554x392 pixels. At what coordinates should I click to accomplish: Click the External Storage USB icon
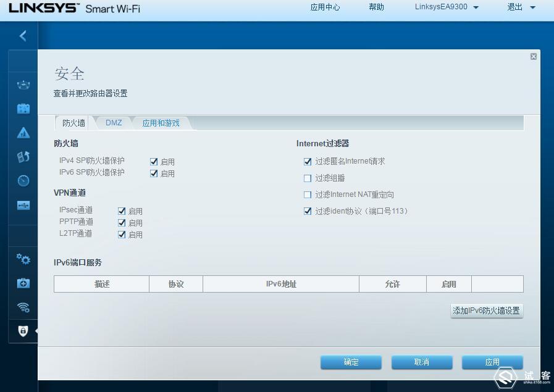coord(23,206)
